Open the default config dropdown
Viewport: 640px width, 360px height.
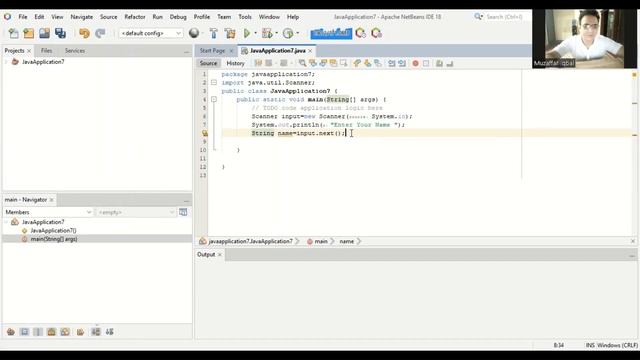pos(151,33)
